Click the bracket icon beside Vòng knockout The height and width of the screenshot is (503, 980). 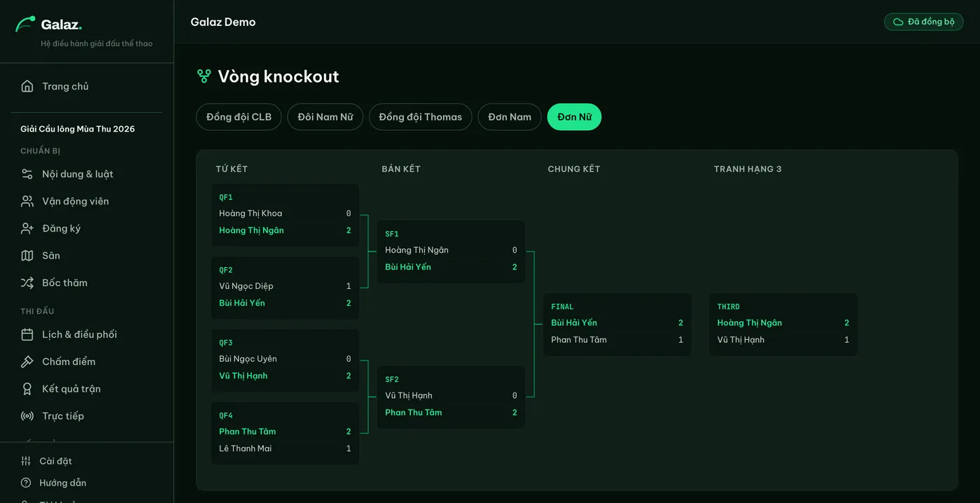click(x=204, y=76)
